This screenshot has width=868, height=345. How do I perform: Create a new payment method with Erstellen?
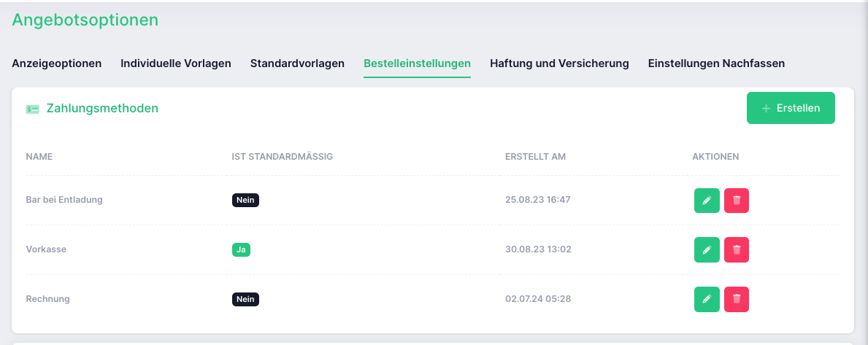click(791, 108)
